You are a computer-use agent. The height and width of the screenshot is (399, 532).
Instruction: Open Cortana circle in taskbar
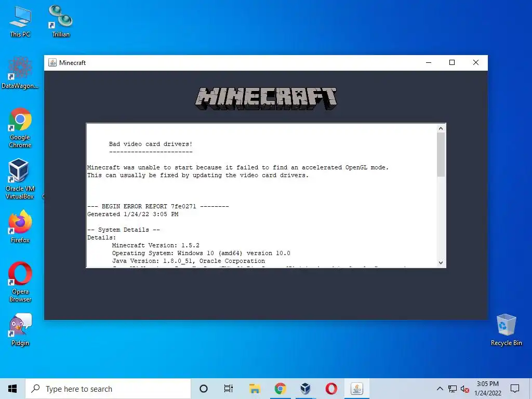coord(204,389)
